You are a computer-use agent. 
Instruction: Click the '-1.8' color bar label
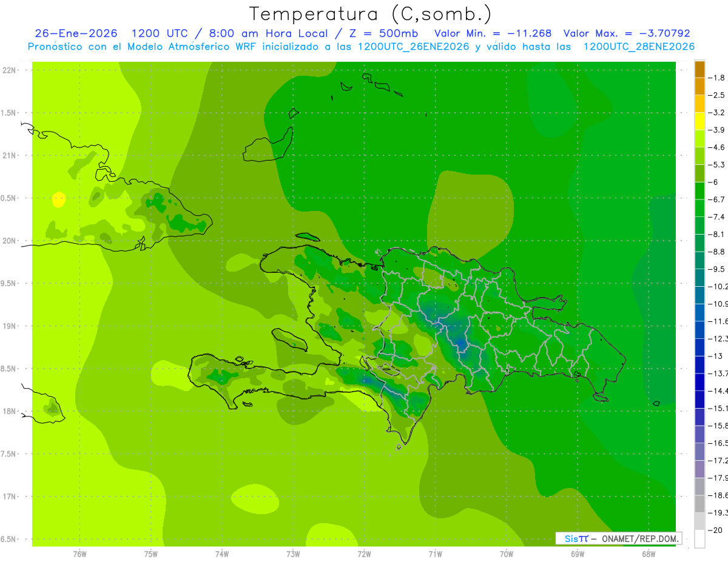pyautogui.click(x=717, y=78)
